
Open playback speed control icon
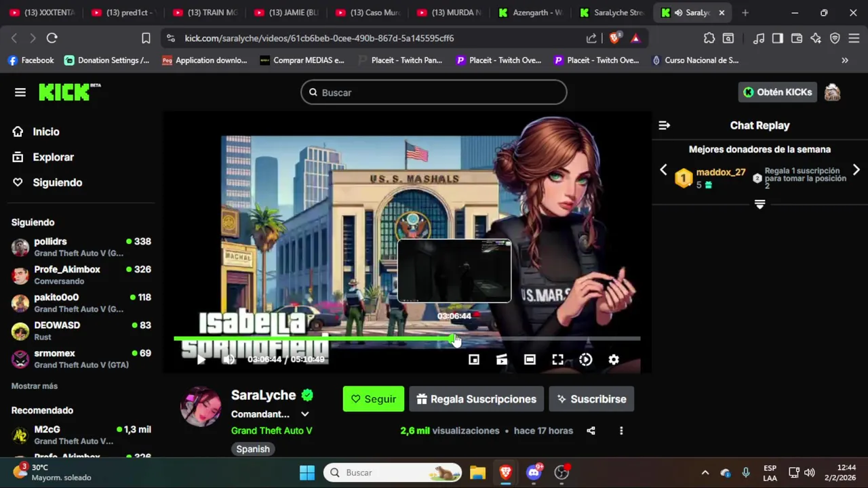click(586, 360)
